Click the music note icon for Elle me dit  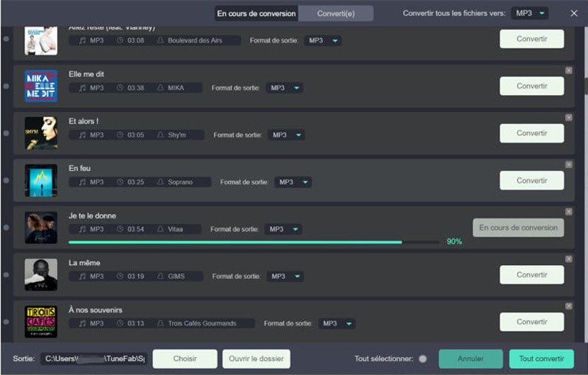82,88
